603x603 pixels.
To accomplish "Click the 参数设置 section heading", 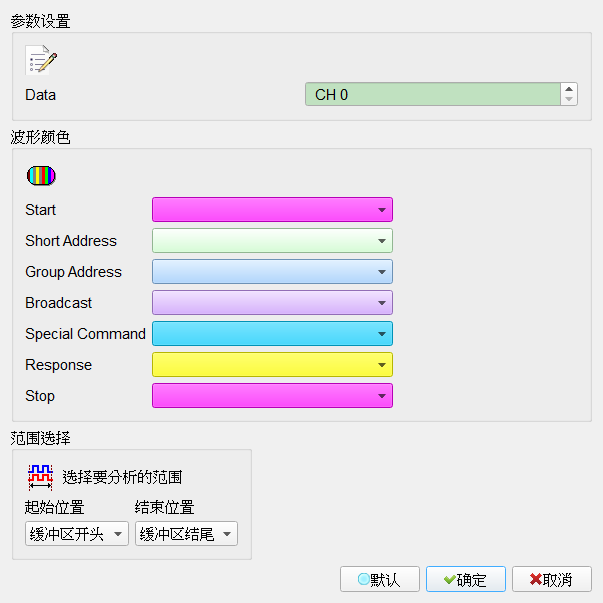I will click(x=40, y=21).
